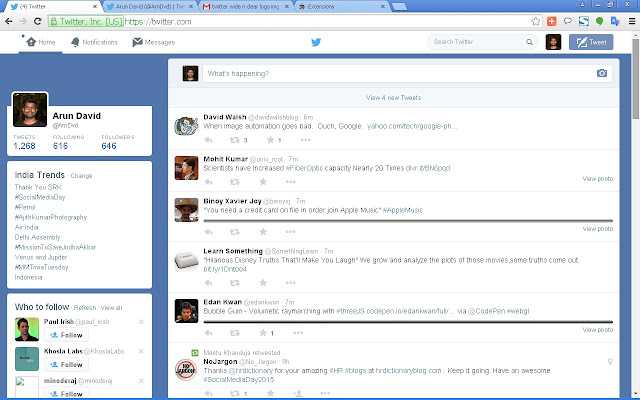The width and height of the screenshot is (640, 400).
Task: Reply to David Walsh's tweet
Action: [x=209, y=140]
